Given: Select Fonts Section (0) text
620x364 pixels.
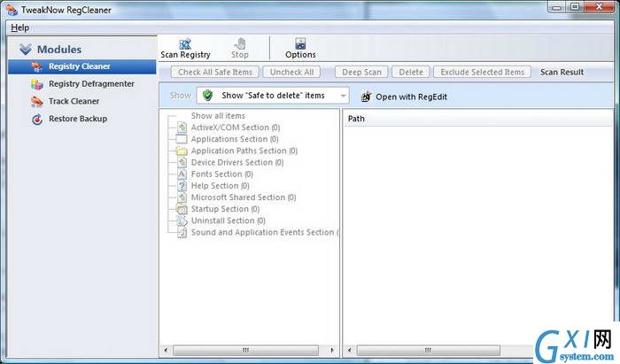Looking at the screenshot, I should [x=221, y=174].
